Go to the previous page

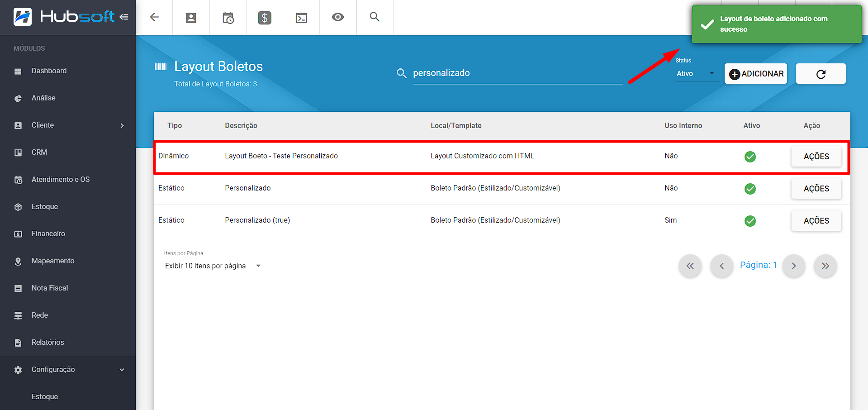point(721,266)
